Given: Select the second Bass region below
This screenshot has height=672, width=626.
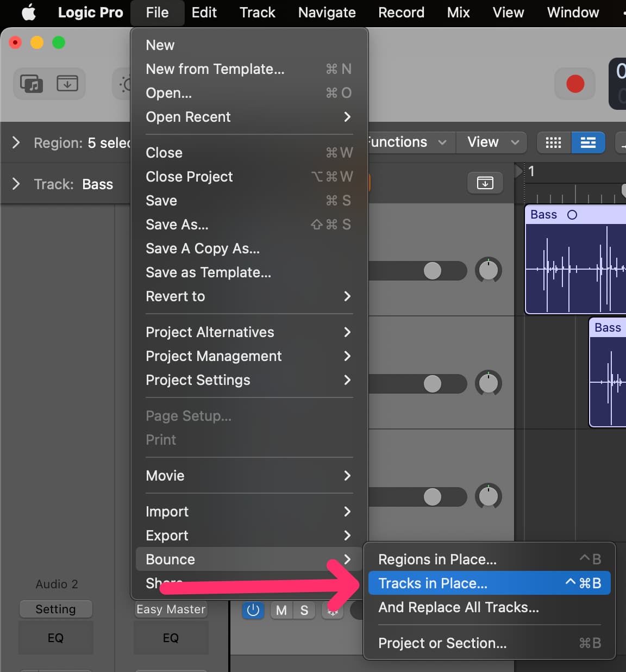Looking at the screenshot, I should click(608, 373).
